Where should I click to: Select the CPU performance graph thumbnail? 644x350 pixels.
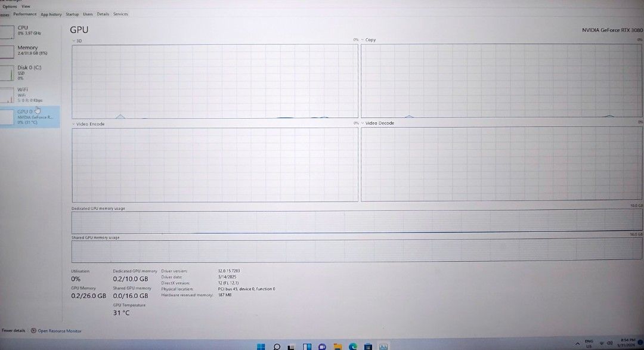tap(7, 32)
